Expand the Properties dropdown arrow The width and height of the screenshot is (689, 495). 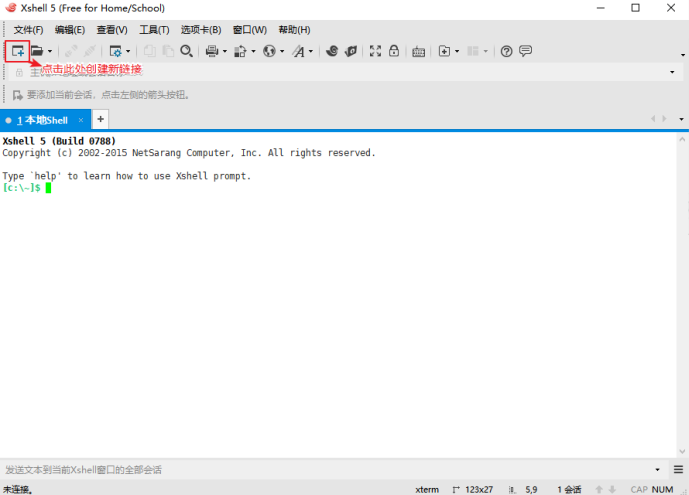click(128, 52)
